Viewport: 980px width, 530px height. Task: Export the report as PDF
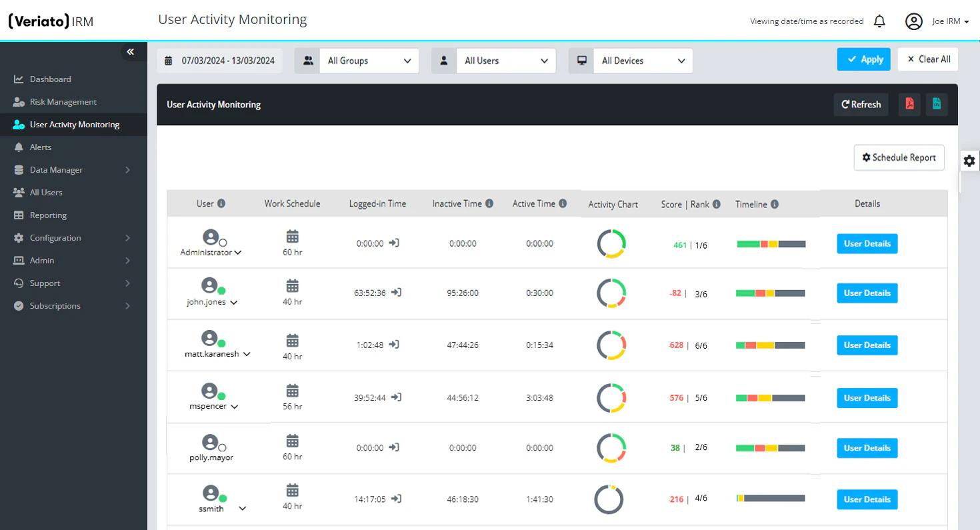click(909, 104)
